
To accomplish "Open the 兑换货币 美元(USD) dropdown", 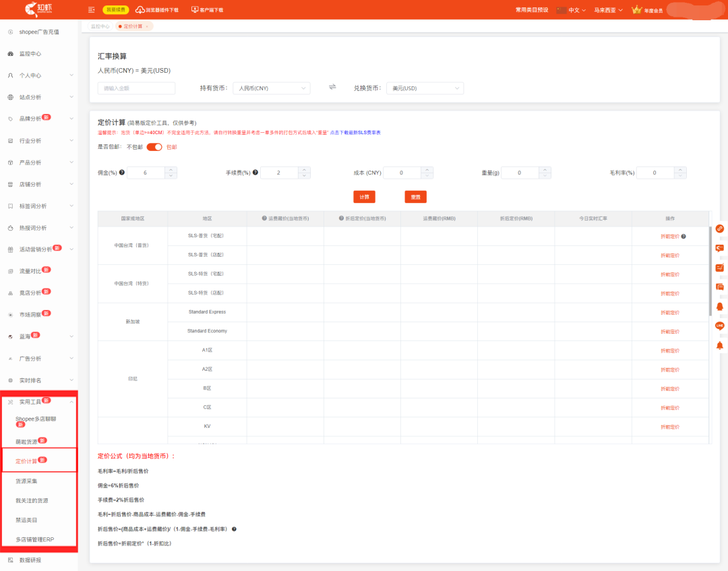I will coord(425,88).
